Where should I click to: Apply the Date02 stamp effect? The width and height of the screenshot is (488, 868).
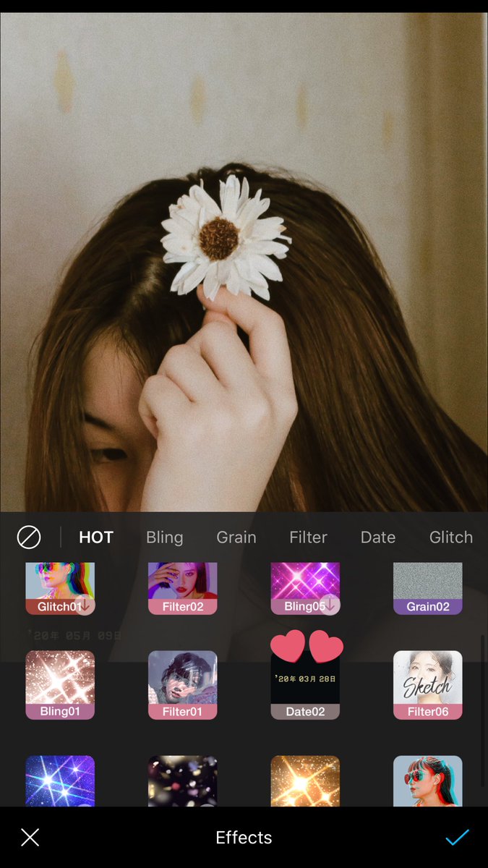(305, 685)
